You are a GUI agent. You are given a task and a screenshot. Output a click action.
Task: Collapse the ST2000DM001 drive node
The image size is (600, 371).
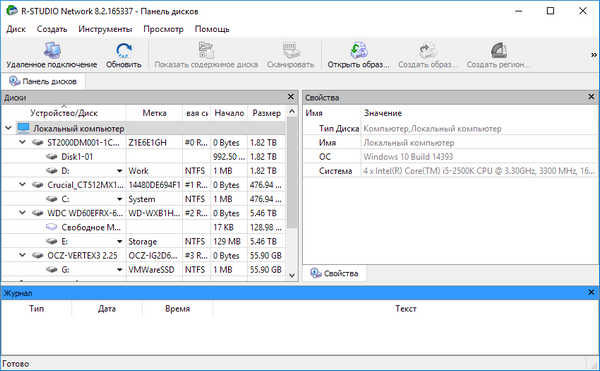click(x=22, y=142)
